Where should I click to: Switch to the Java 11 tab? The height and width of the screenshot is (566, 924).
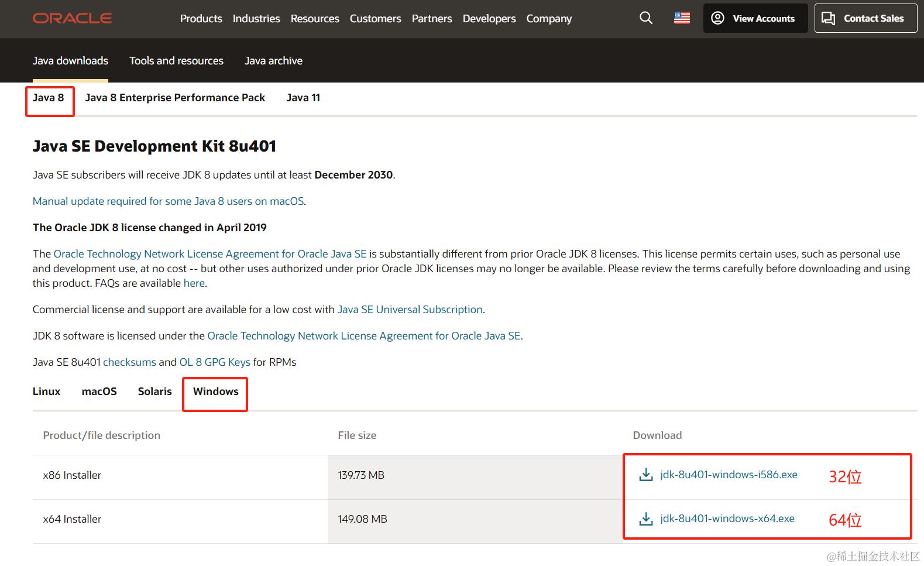(303, 98)
